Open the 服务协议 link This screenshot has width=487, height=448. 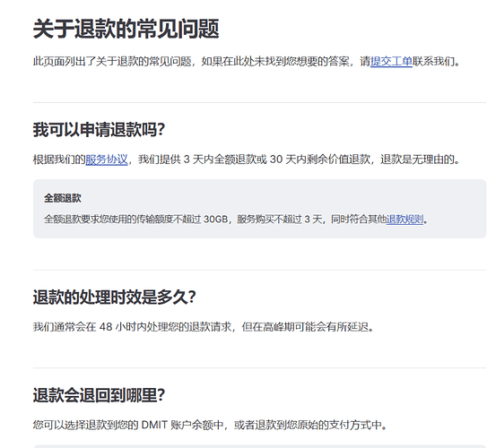pos(107,159)
